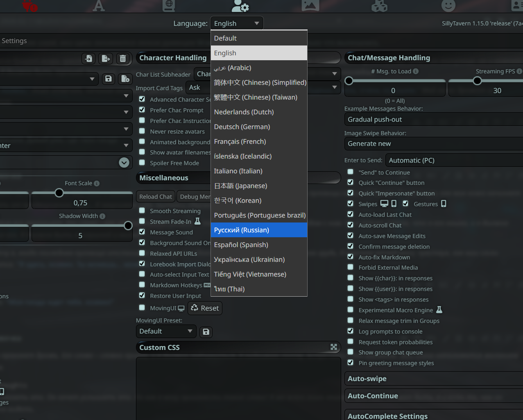Toggle Advanced Character Search checkbox
This screenshot has width=523, height=420.
click(x=142, y=99)
